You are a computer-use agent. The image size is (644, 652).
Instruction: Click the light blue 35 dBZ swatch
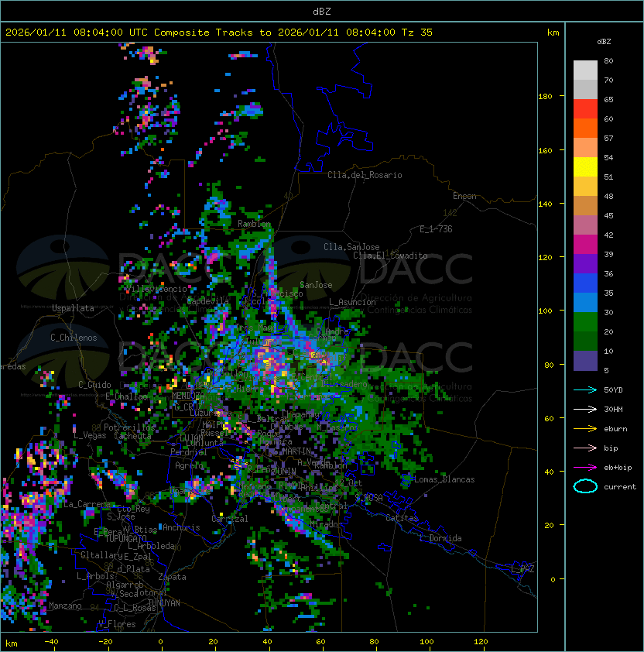pos(585,303)
